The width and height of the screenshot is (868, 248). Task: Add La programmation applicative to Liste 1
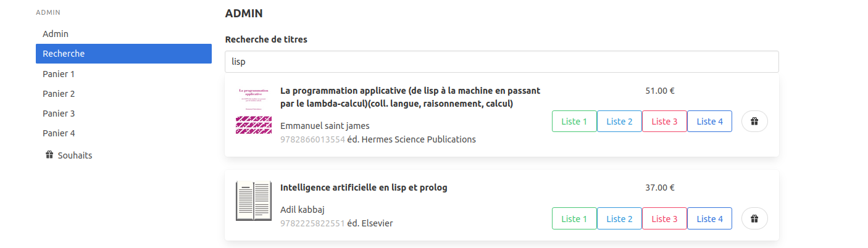(x=574, y=122)
